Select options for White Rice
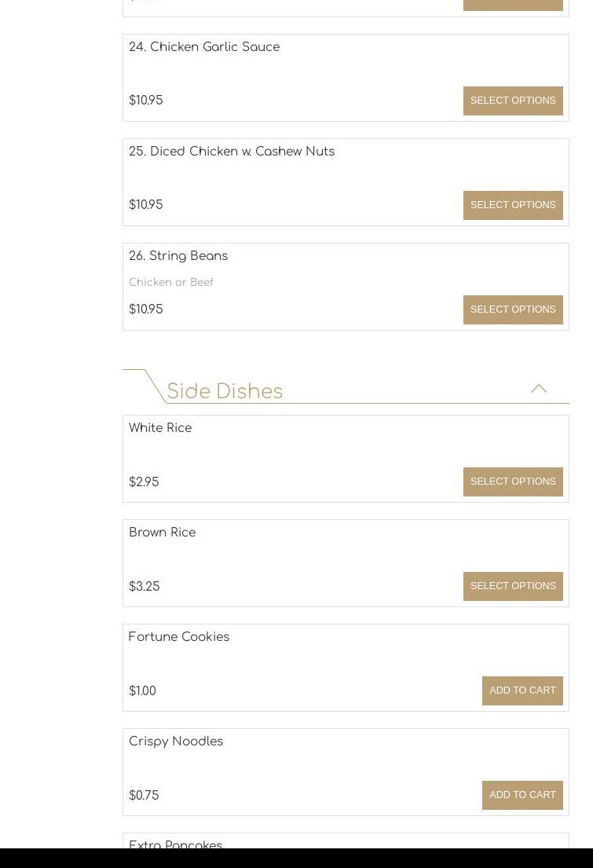Screen dimensions: 593x868 point(513,482)
